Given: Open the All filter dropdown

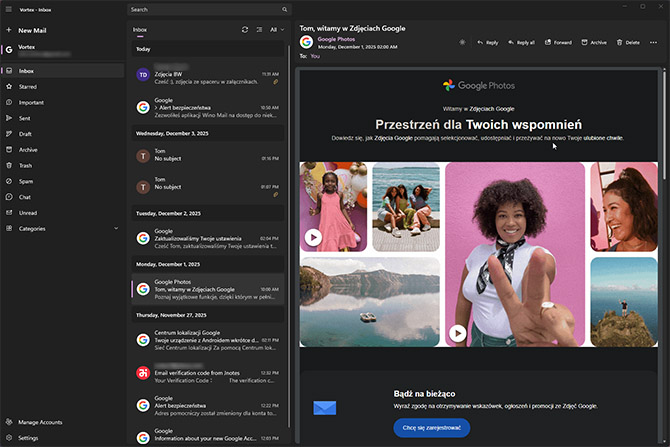Looking at the screenshot, I should pyautogui.click(x=277, y=30).
